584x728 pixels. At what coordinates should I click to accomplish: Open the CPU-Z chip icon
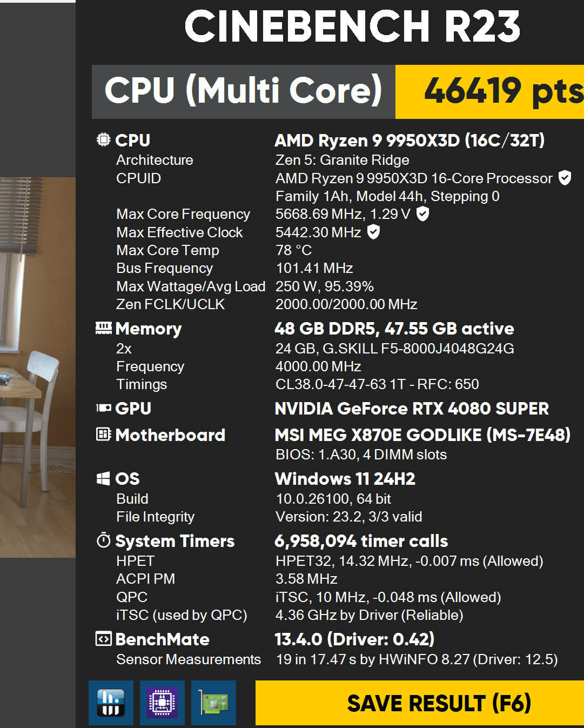click(x=162, y=703)
